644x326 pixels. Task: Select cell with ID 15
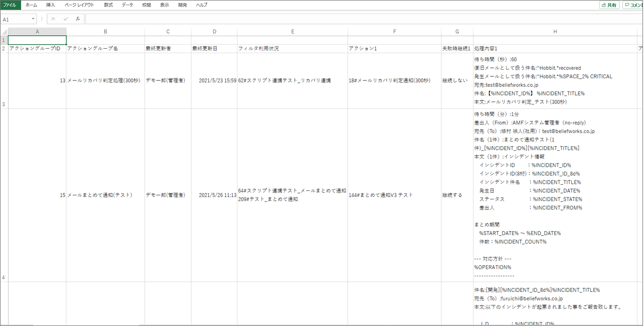coord(37,195)
